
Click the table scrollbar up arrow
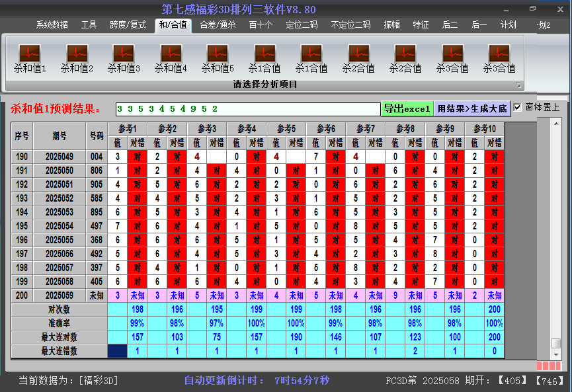pyautogui.click(x=556, y=124)
